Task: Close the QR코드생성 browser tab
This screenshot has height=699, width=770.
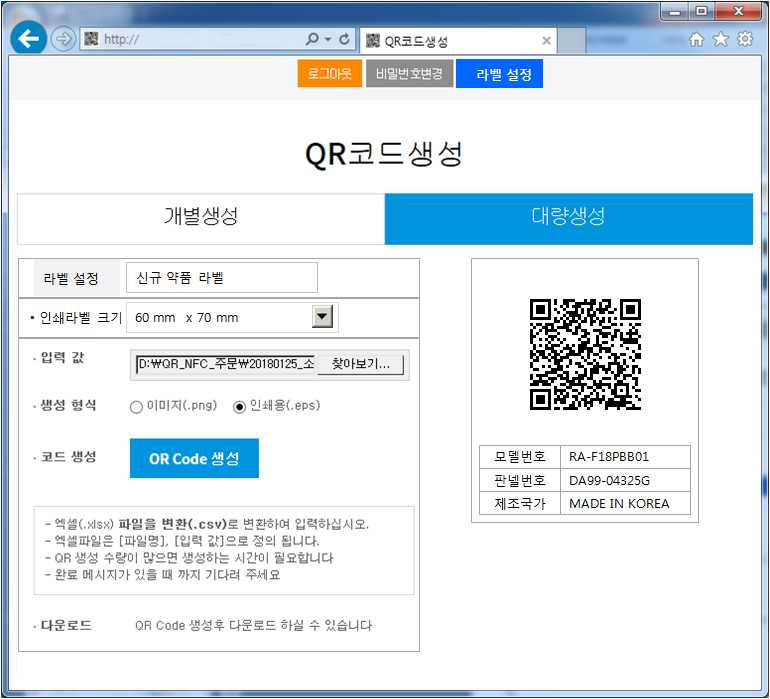Action: 546,41
